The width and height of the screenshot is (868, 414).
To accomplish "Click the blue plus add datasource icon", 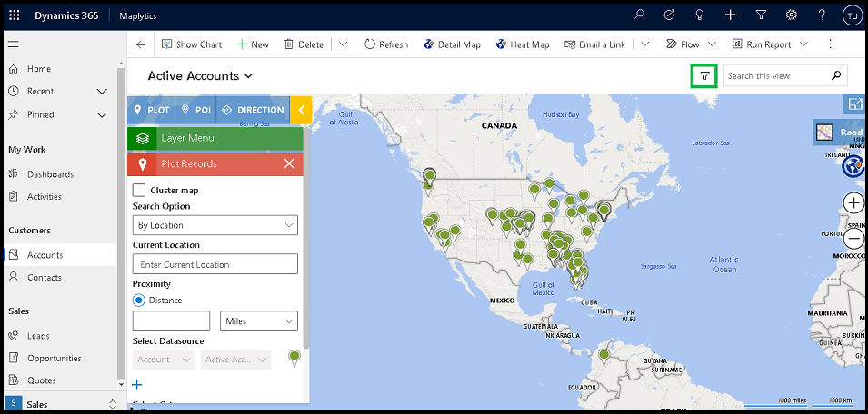I will click(137, 385).
